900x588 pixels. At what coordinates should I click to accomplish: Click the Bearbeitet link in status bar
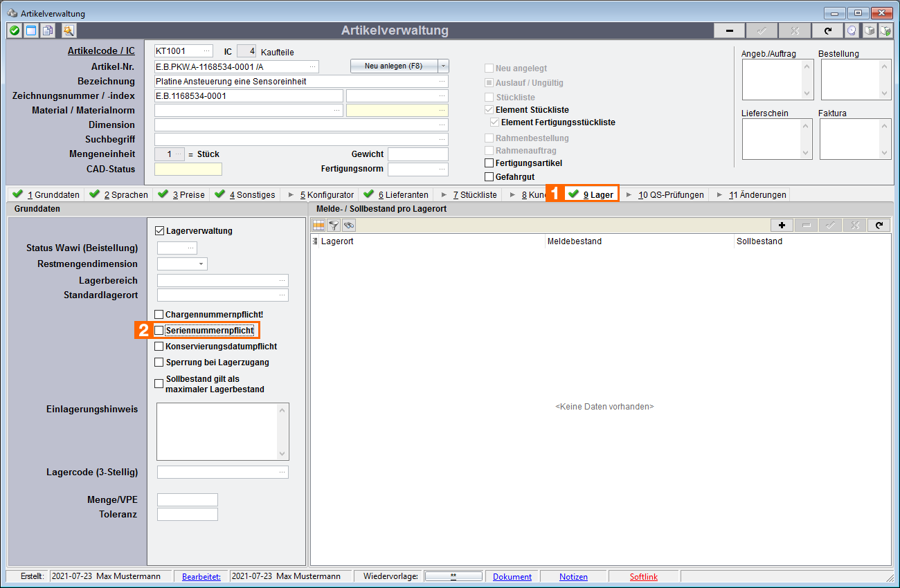click(x=201, y=576)
